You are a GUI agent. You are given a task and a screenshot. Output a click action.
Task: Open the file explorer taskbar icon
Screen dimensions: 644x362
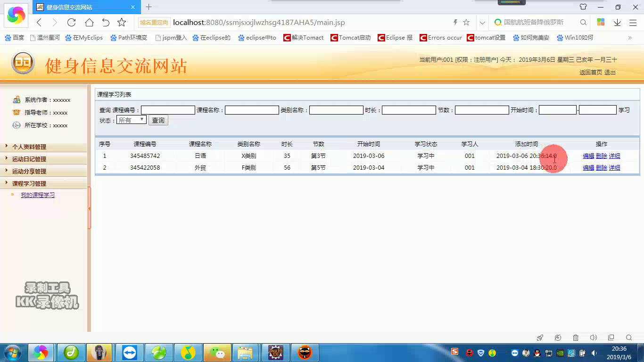click(x=246, y=353)
